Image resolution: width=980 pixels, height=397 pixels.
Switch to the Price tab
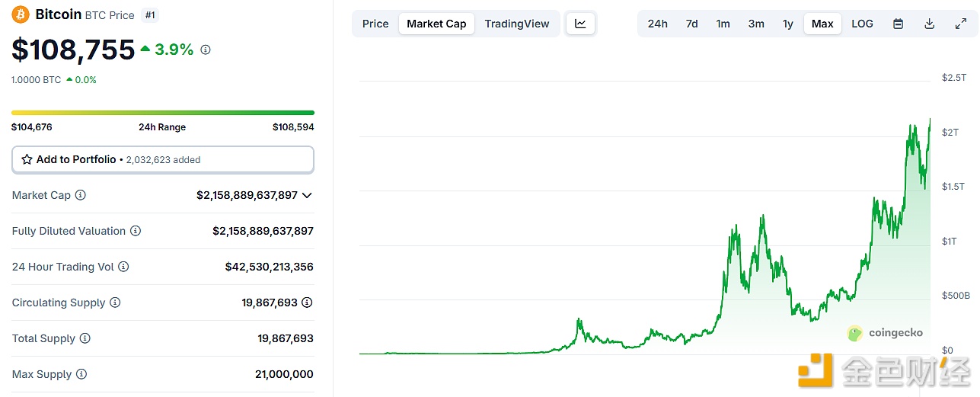375,24
